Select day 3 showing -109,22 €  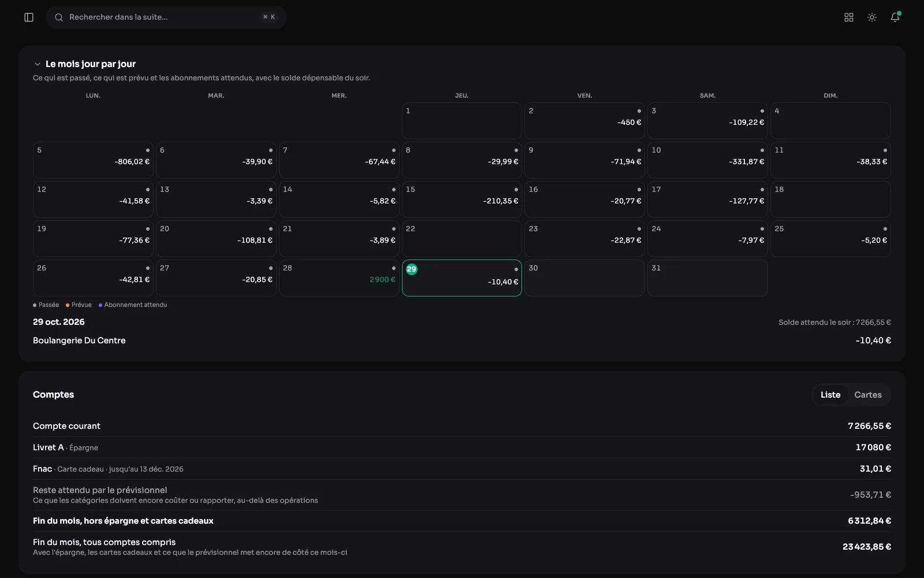point(707,121)
